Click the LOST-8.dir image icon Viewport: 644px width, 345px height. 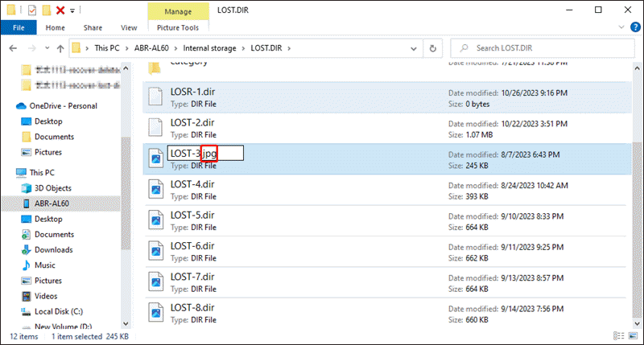(155, 312)
